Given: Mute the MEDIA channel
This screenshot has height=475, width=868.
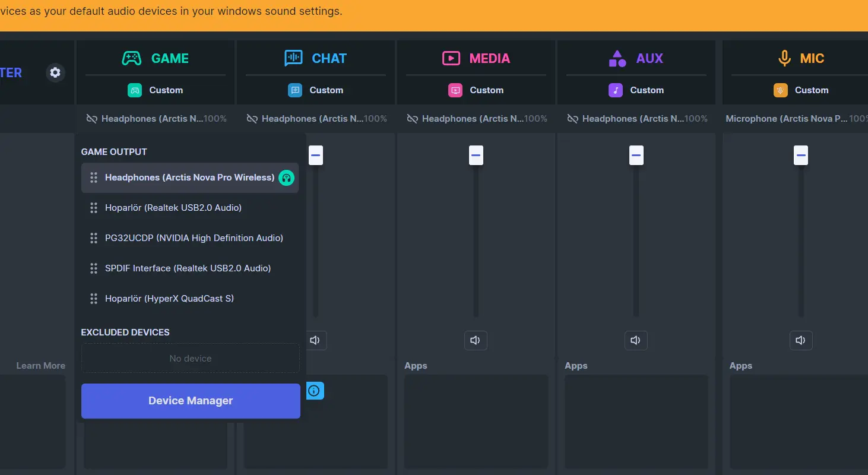Looking at the screenshot, I should [476, 340].
